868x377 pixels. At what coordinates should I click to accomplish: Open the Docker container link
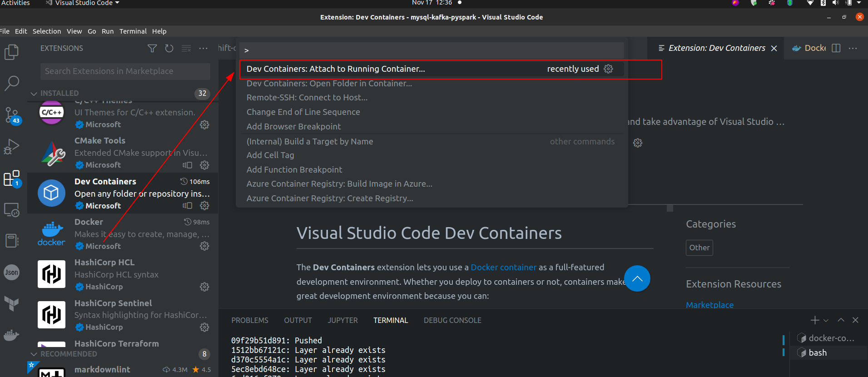tap(503, 267)
